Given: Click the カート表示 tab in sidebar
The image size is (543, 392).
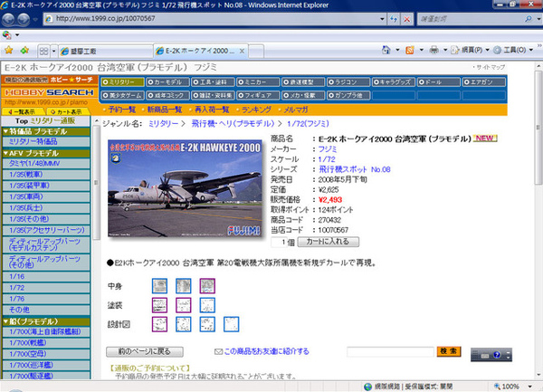Looking at the screenshot, I should click(x=69, y=112).
